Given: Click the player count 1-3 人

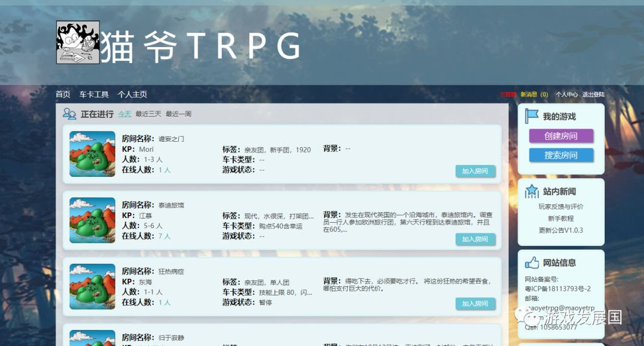Looking at the screenshot, I should (x=153, y=159).
